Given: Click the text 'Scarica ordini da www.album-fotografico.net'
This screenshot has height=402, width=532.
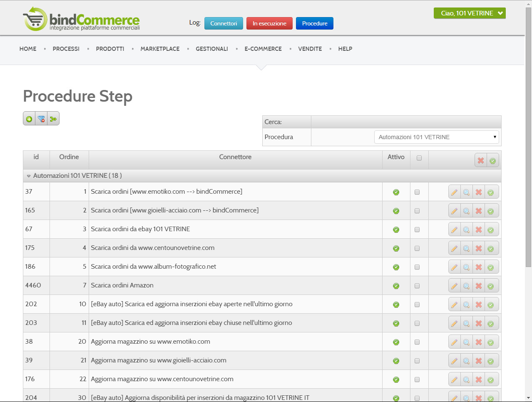Looking at the screenshot, I should (154, 267).
